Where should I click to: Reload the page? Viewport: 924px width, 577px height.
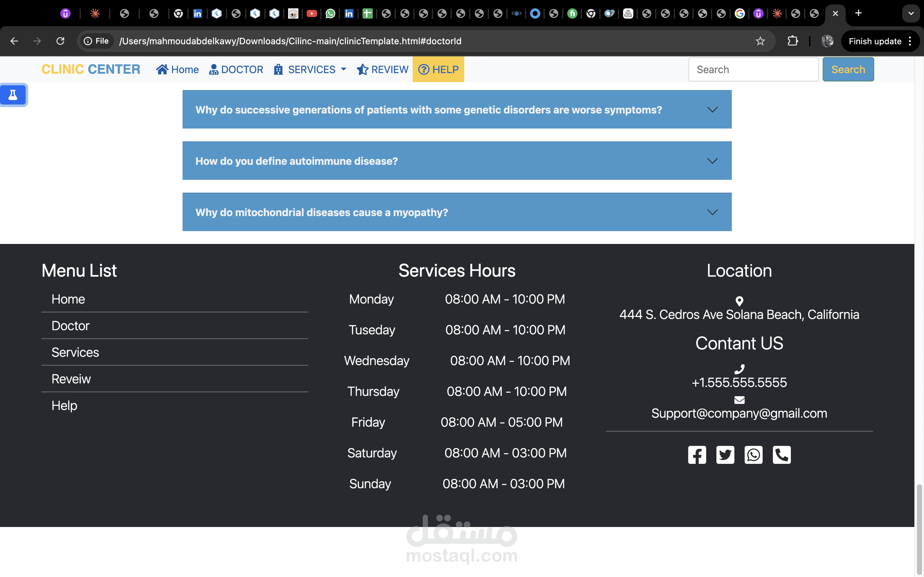point(60,41)
